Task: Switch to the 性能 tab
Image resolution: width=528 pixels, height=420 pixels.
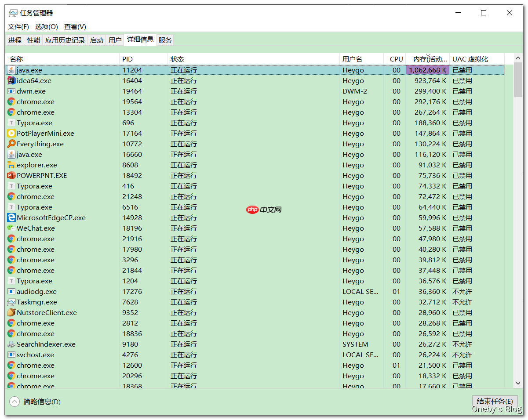Action: pos(33,40)
